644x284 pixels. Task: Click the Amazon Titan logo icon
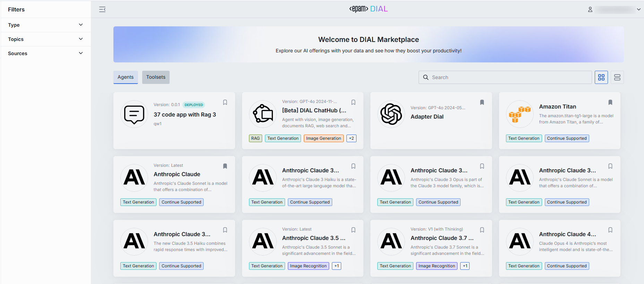coord(520,114)
